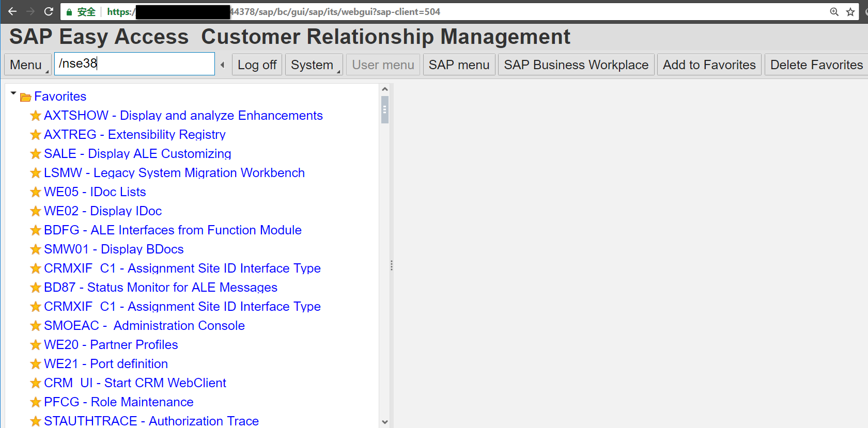Open the Menu dropdown button

pos(28,65)
